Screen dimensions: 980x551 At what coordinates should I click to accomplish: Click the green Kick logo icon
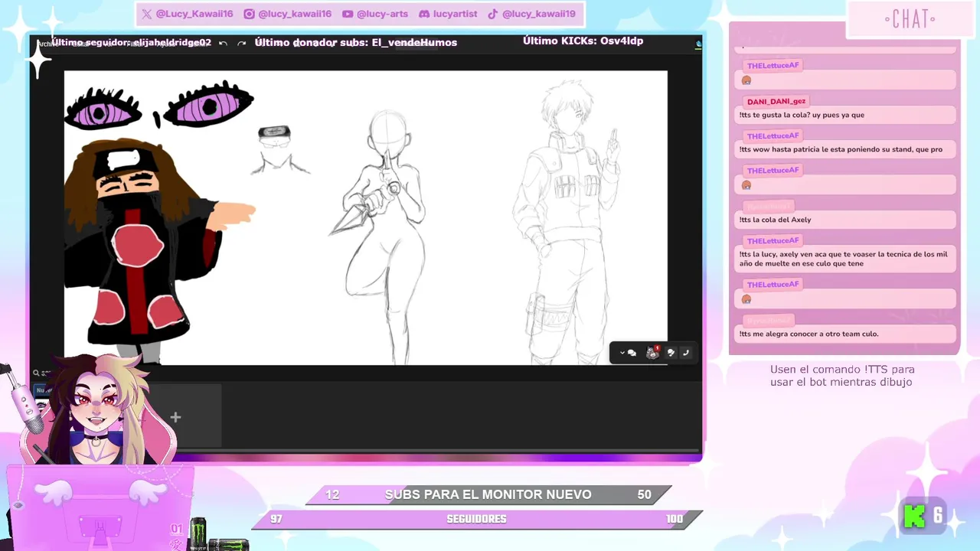915,516
